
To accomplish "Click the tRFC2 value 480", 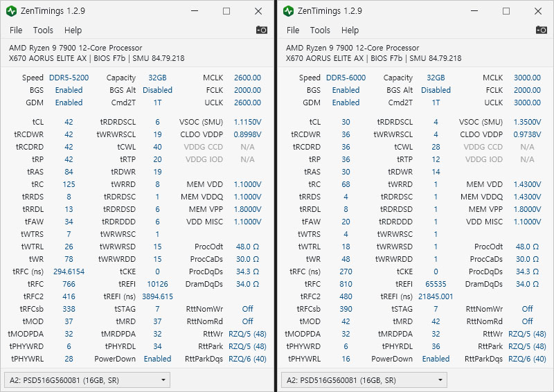I will 346,296.
